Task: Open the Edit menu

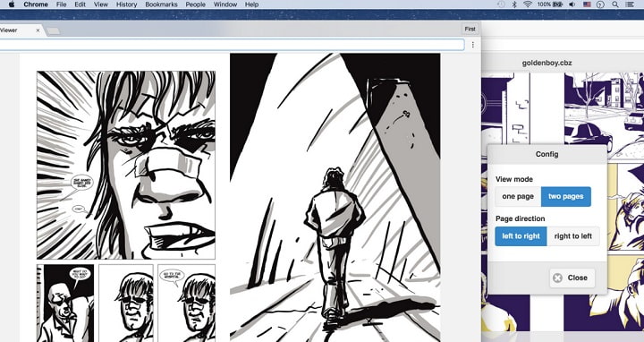Action: [80, 4]
